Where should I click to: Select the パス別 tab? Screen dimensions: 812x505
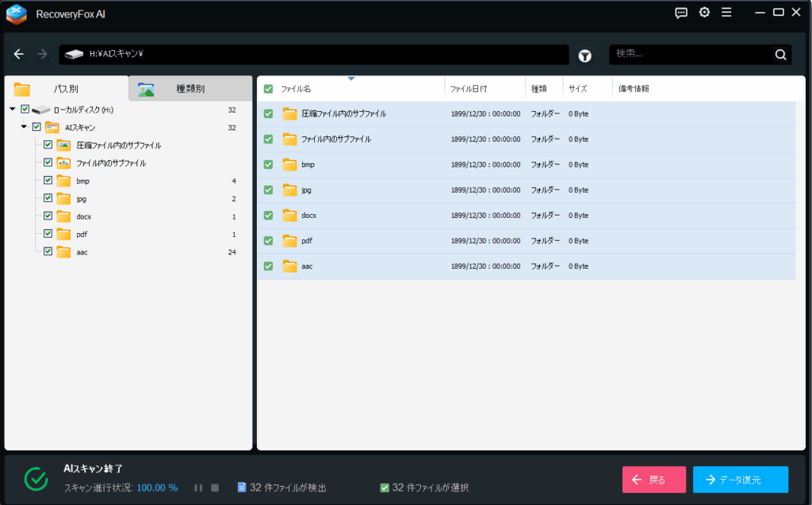tap(66, 89)
